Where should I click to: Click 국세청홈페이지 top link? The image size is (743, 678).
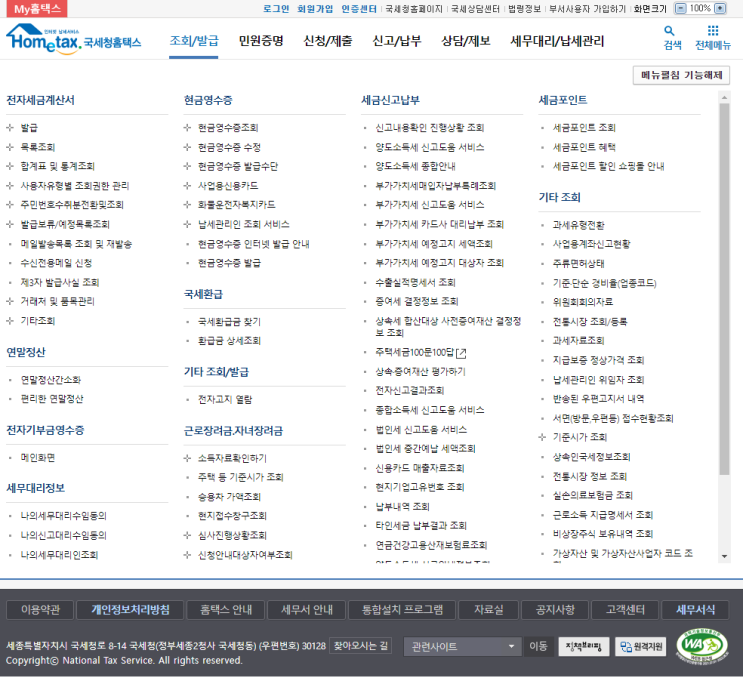click(x=414, y=9)
